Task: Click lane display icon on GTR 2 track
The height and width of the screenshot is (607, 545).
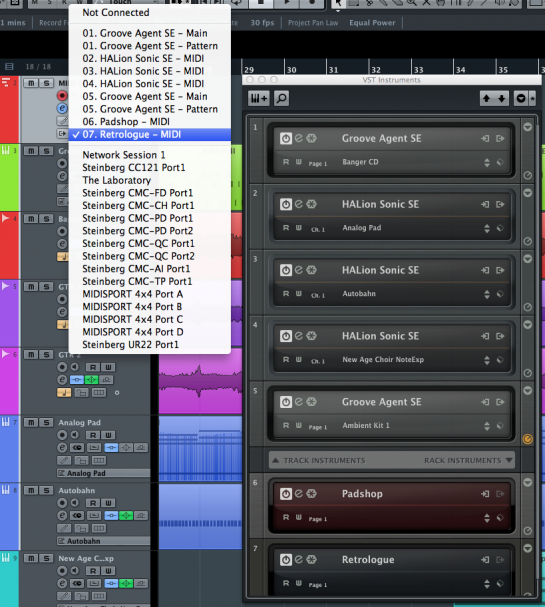Action: (x=99, y=393)
